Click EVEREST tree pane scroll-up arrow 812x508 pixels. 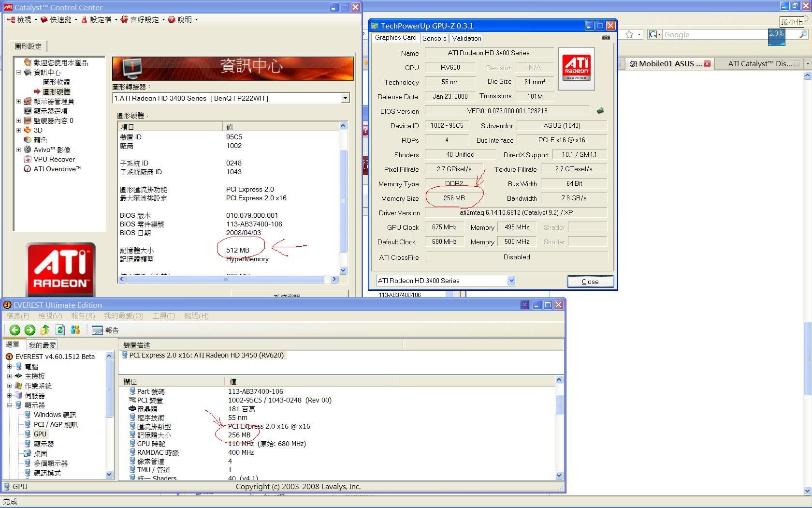coord(109,356)
